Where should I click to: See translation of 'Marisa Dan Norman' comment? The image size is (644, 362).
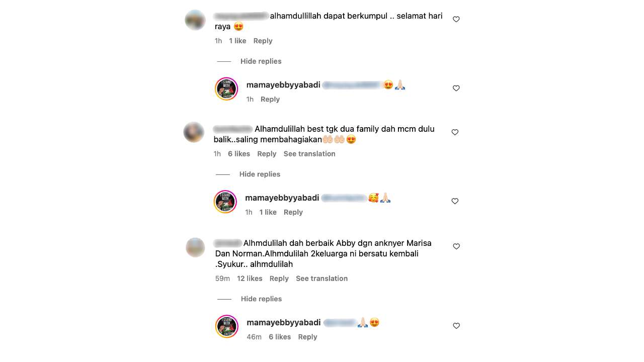(321, 279)
